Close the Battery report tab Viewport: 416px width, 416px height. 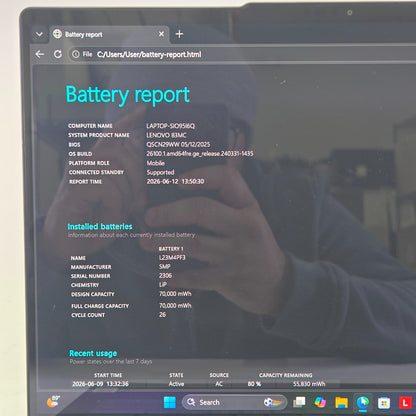[x=161, y=34]
